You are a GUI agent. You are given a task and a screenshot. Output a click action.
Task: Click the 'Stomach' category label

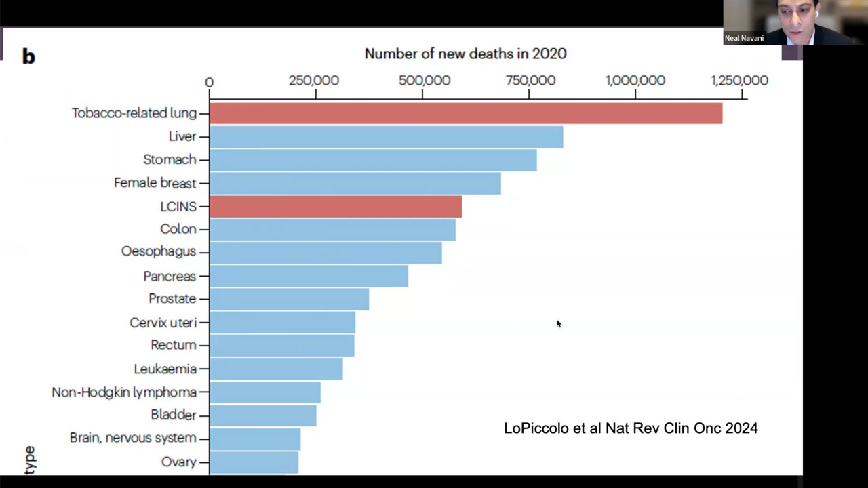[x=170, y=159]
